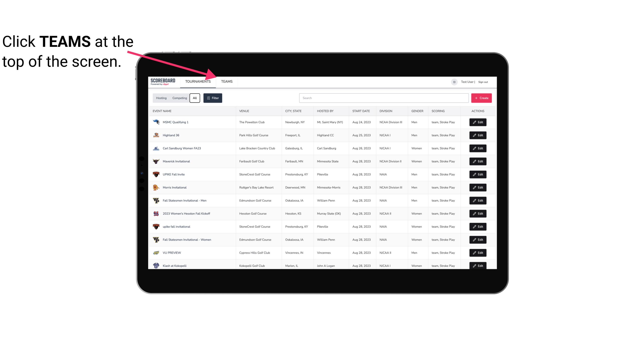The height and width of the screenshot is (346, 644).
Task: Click the TOURNAMENTS navigation tab
Action: [198, 81]
